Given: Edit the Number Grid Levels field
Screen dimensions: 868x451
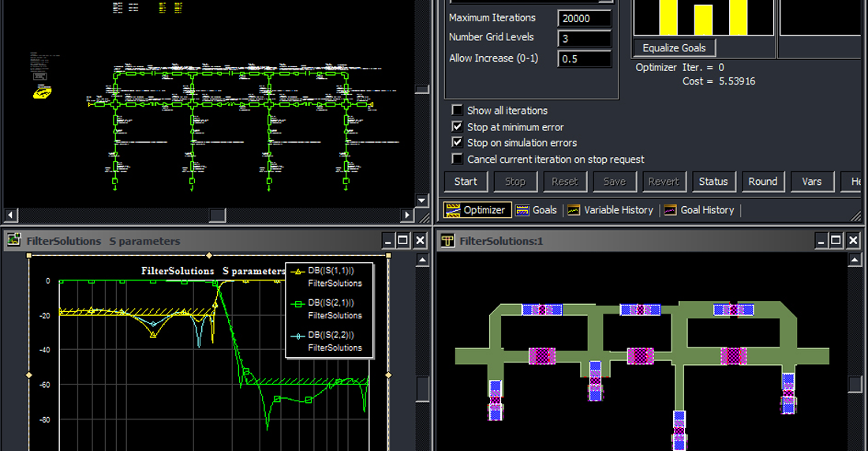Looking at the screenshot, I should (x=584, y=38).
